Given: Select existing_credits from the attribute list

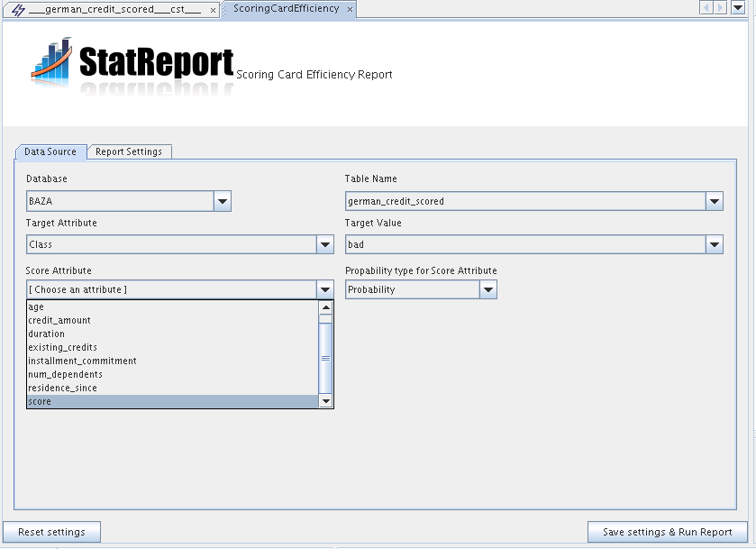Looking at the screenshot, I should click(x=173, y=347).
